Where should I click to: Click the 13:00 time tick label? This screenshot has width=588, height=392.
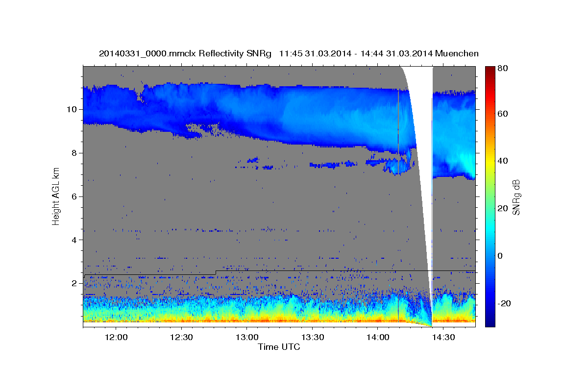coord(247,337)
